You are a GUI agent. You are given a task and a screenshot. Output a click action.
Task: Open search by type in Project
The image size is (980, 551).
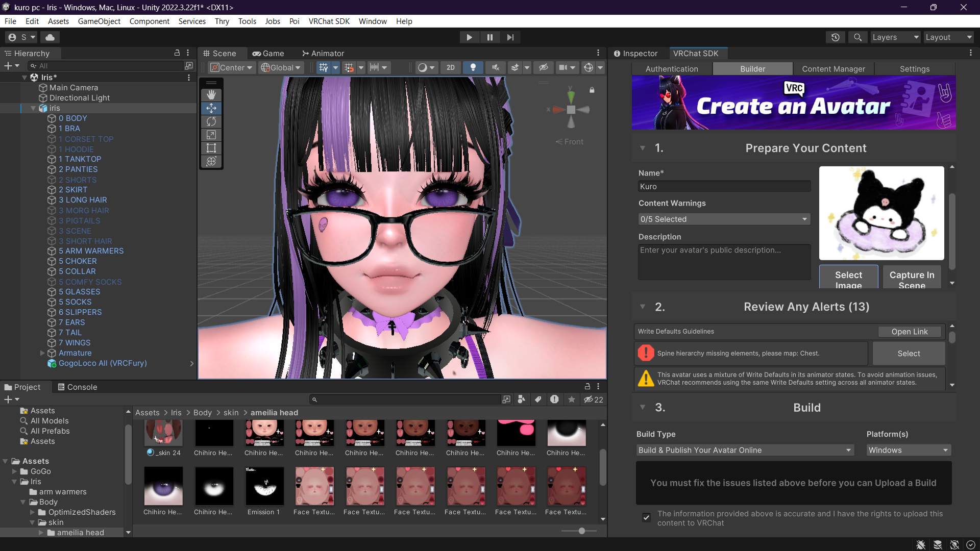pyautogui.click(x=521, y=399)
